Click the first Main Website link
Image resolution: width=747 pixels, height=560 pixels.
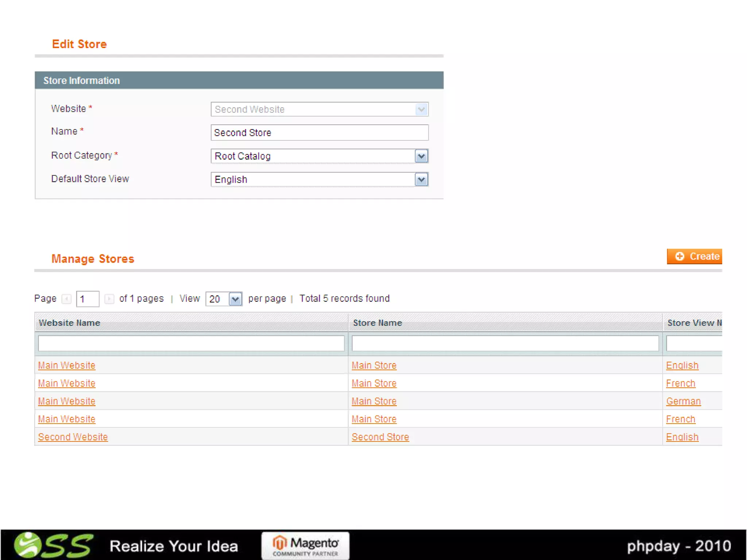[x=67, y=365]
